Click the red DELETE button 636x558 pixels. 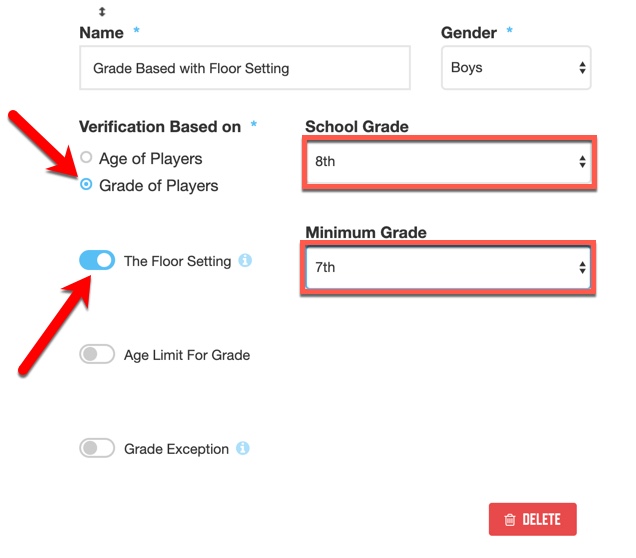coord(533,519)
